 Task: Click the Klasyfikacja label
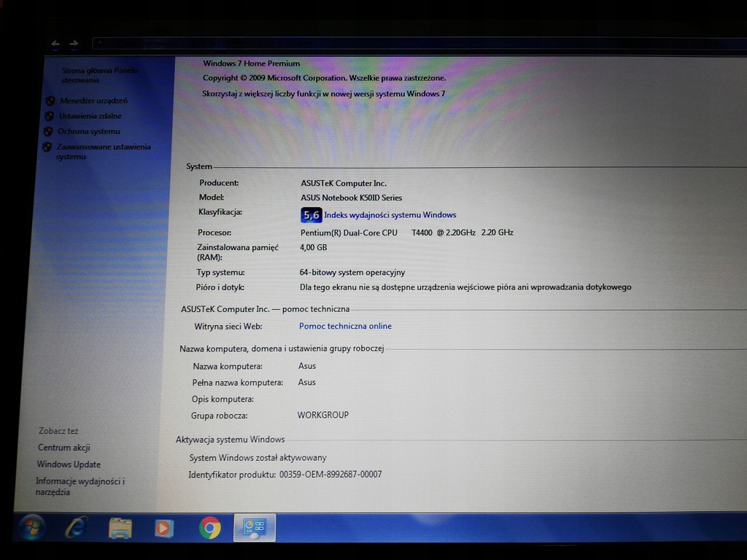(x=220, y=212)
